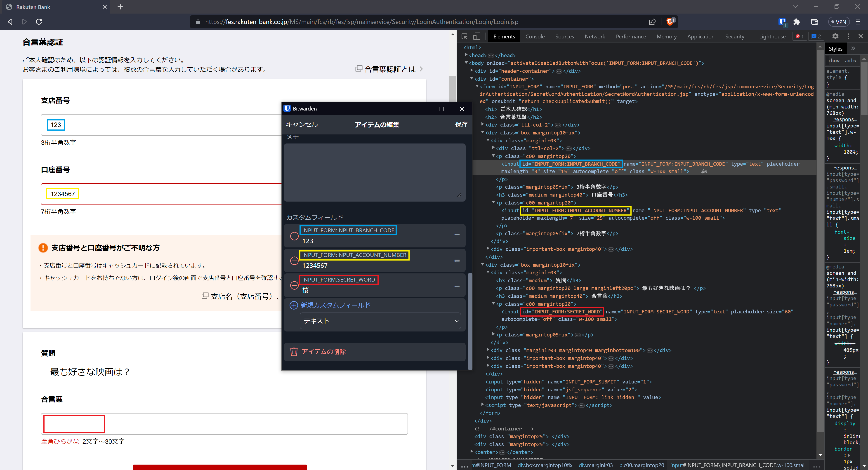Open the Lighthouse tab

(x=772, y=36)
